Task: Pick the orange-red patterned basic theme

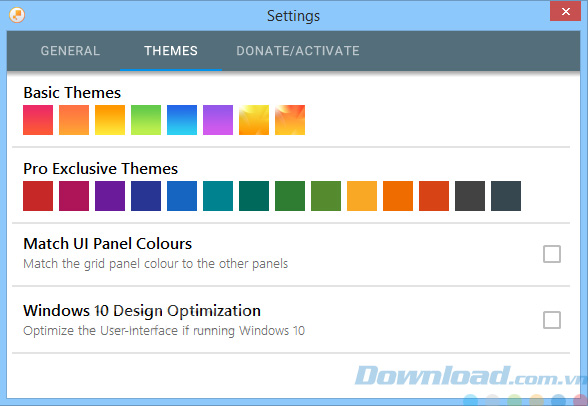Action: (x=290, y=120)
